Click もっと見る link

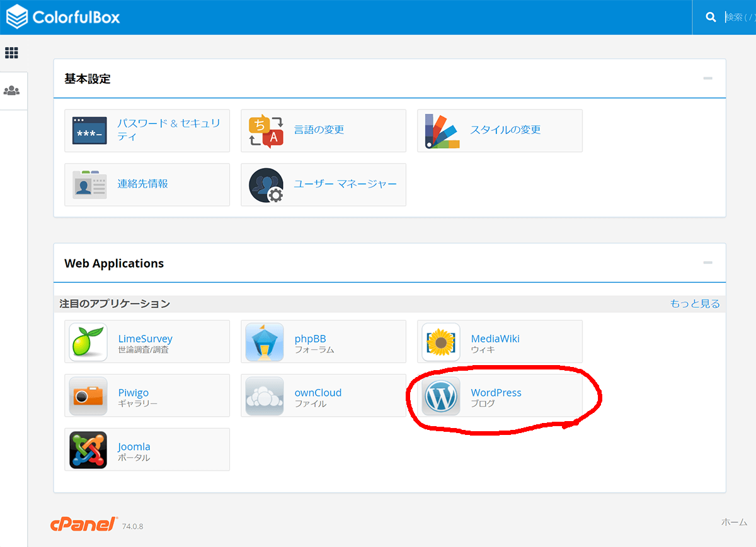(695, 303)
